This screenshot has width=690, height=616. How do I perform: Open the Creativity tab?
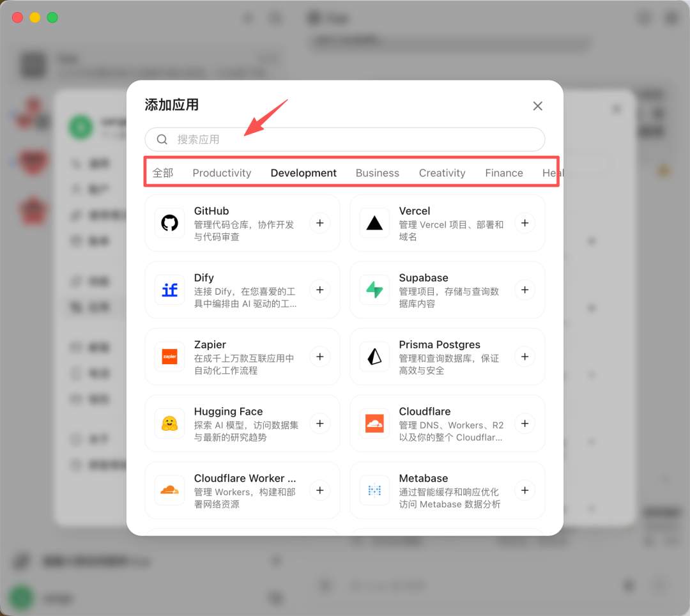[x=442, y=173]
